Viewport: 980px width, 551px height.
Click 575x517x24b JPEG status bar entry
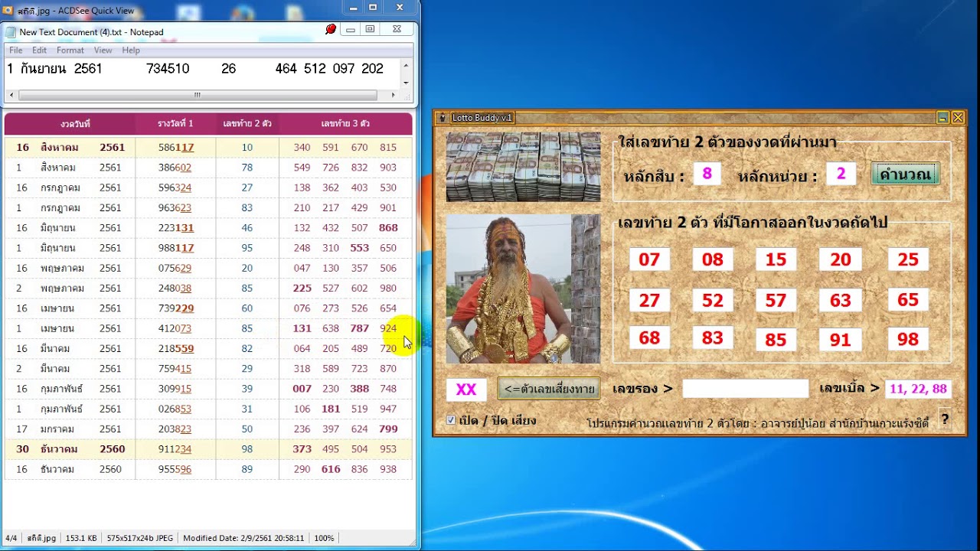point(139,538)
